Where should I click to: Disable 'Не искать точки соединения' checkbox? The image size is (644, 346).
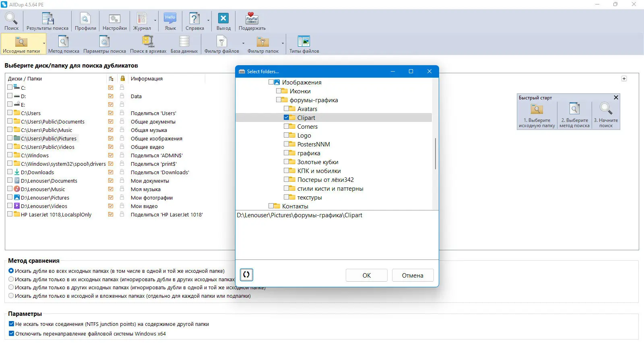point(12,324)
